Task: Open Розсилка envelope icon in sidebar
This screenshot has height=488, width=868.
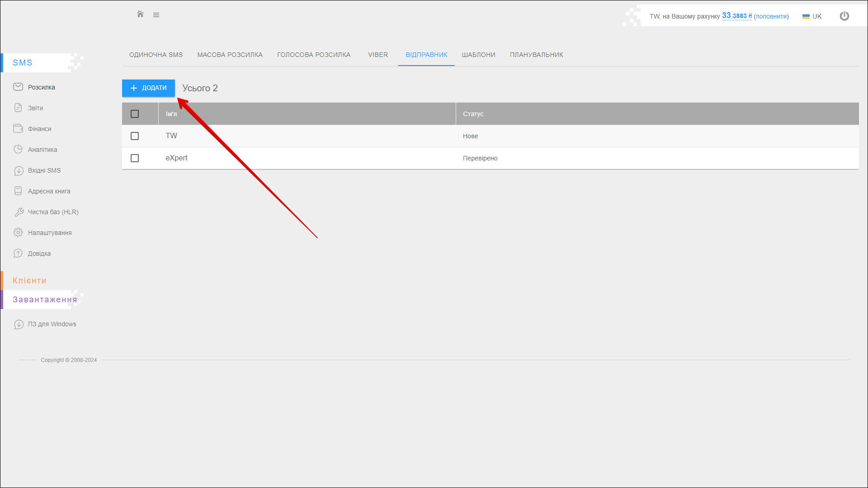Action: click(18, 87)
